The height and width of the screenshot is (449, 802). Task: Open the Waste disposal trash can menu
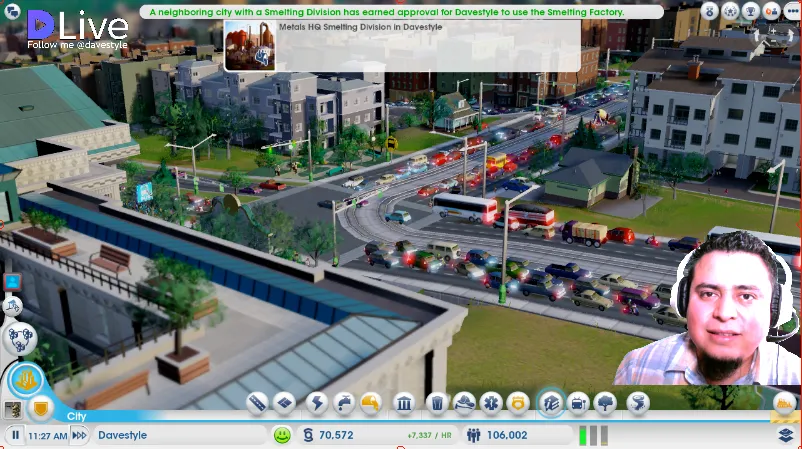point(437,403)
